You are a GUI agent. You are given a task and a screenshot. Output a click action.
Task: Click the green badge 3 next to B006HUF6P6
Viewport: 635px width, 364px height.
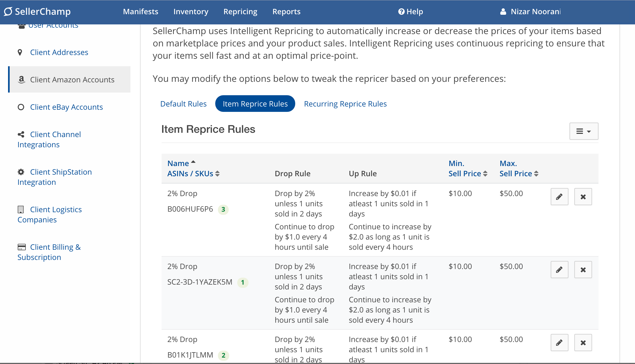pos(223,209)
